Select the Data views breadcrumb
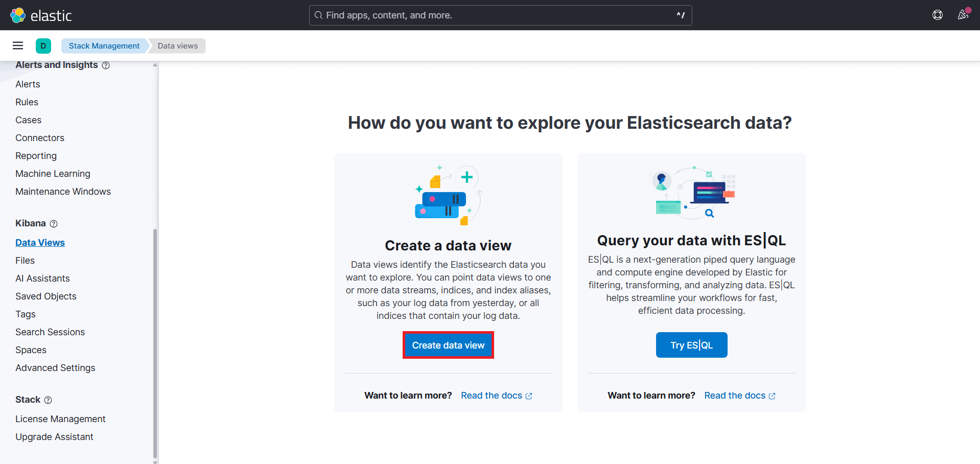 (177, 45)
